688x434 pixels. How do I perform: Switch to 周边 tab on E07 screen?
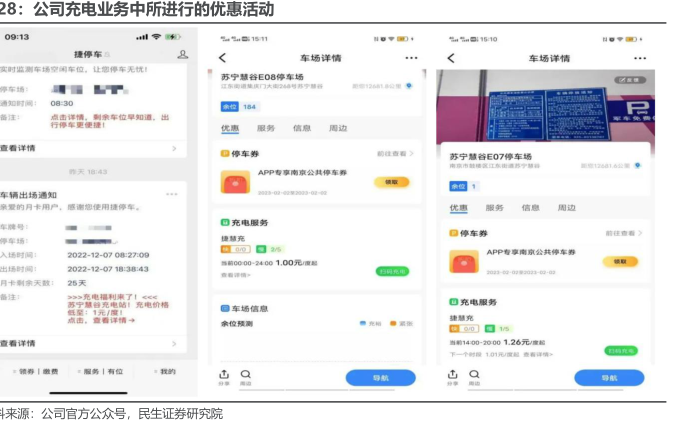click(567, 208)
